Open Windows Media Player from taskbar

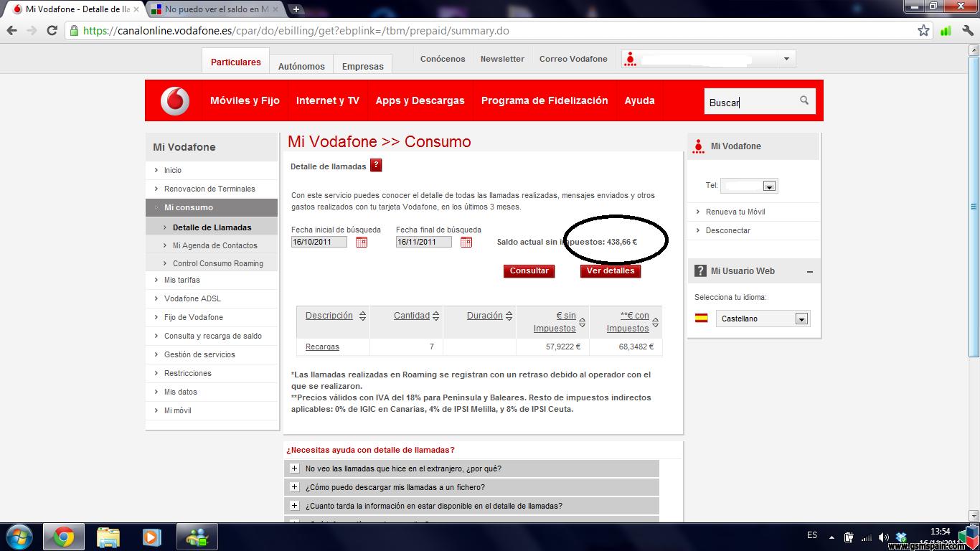pyautogui.click(x=151, y=537)
